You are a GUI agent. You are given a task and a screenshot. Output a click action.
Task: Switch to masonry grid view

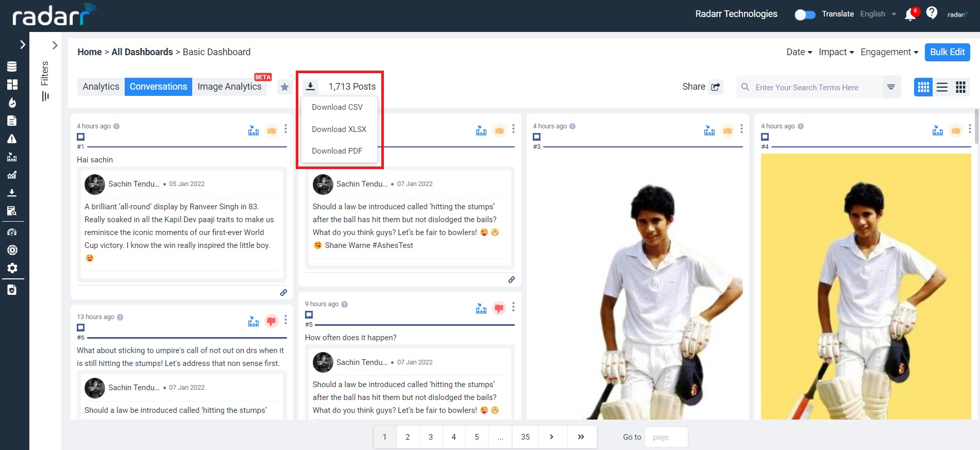(x=923, y=87)
